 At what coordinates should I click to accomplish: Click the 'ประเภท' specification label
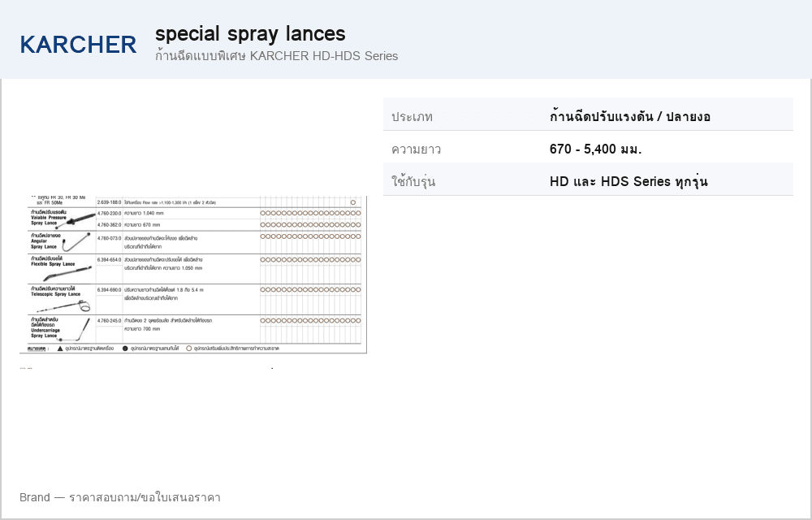click(x=412, y=116)
